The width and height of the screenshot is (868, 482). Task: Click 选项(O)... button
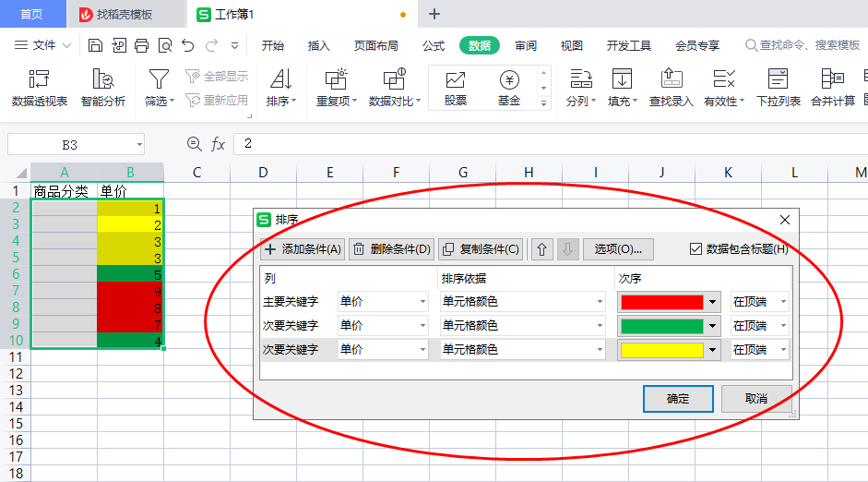(x=618, y=249)
